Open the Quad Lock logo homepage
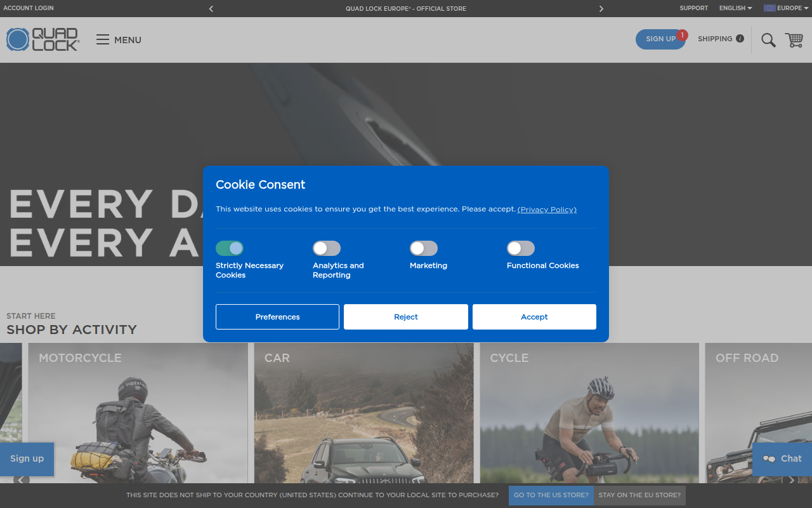The width and height of the screenshot is (812, 508). point(43,39)
